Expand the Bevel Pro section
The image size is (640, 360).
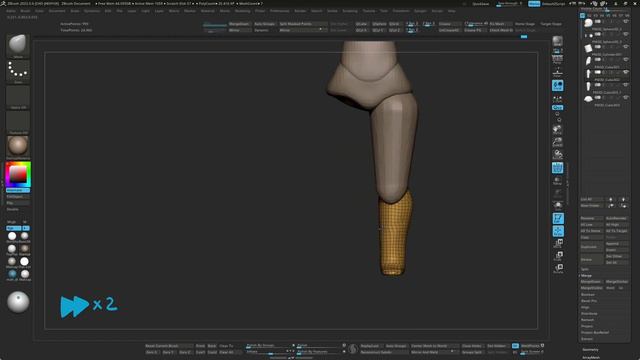(589, 301)
